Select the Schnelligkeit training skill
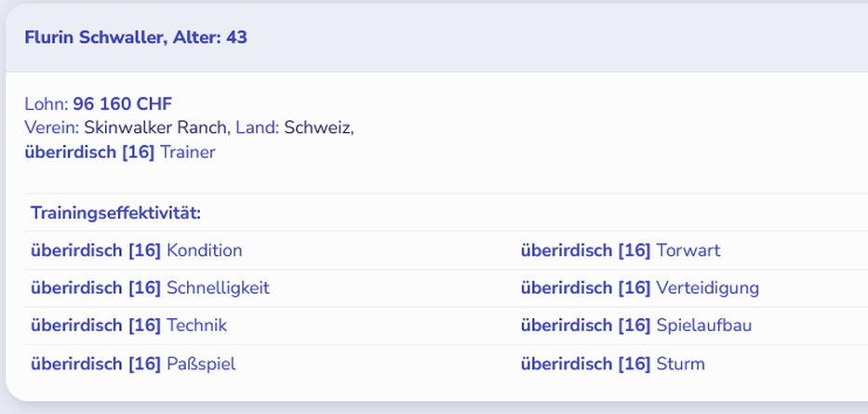This screenshot has width=868, height=414. pos(218,288)
